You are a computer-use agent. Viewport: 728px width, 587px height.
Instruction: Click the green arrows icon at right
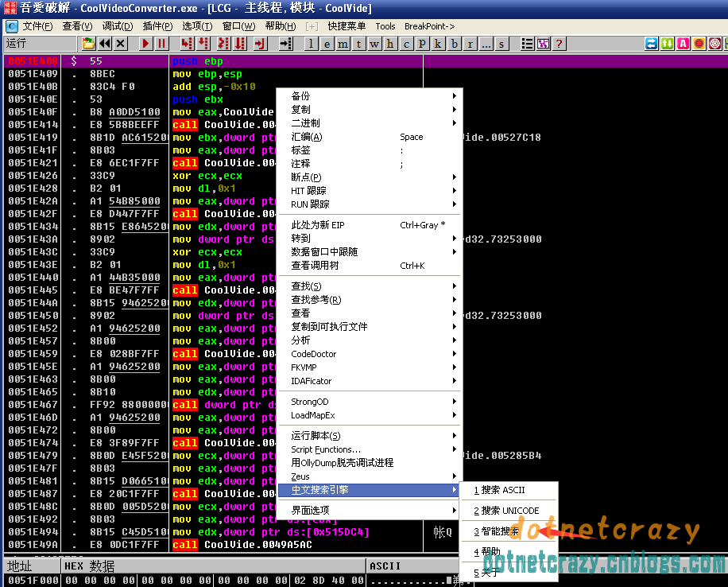point(667,44)
